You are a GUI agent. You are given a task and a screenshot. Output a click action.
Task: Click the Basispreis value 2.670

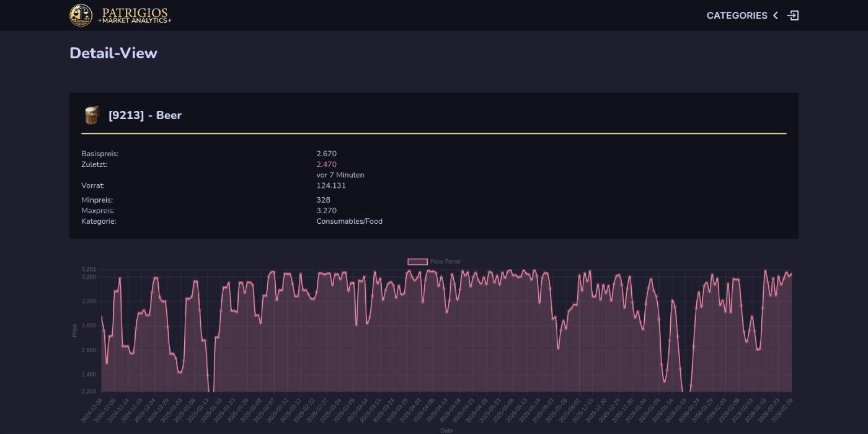tap(326, 153)
